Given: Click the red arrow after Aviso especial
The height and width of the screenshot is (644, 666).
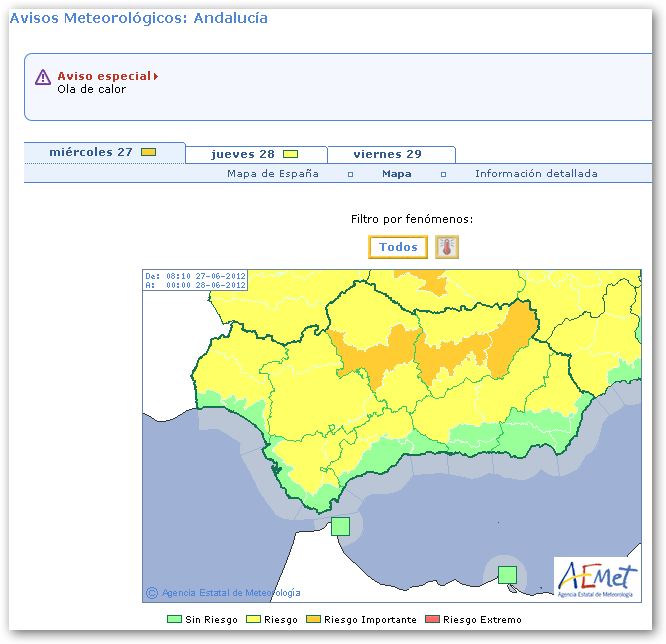Looking at the screenshot, I should pyautogui.click(x=157, y=76).
